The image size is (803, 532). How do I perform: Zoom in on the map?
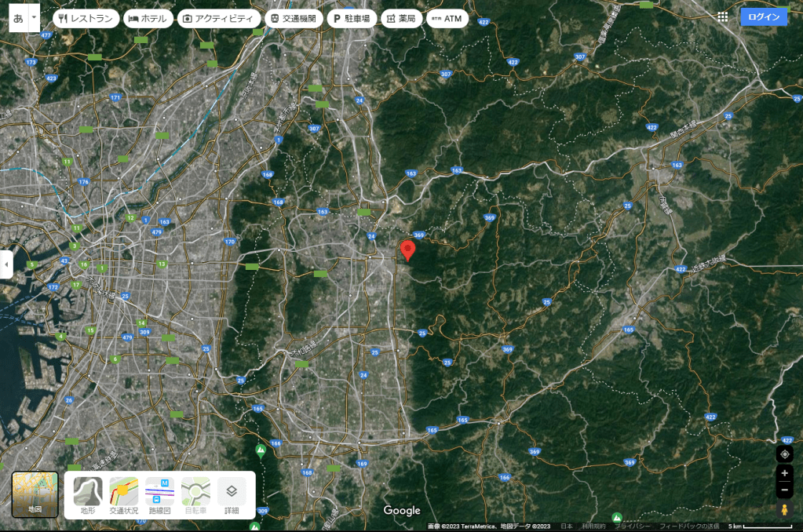click(x=784, y=473)
